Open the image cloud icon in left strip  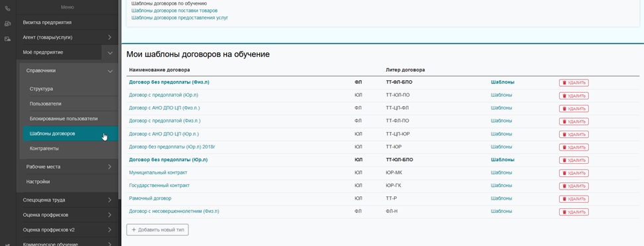pos(7,38)
